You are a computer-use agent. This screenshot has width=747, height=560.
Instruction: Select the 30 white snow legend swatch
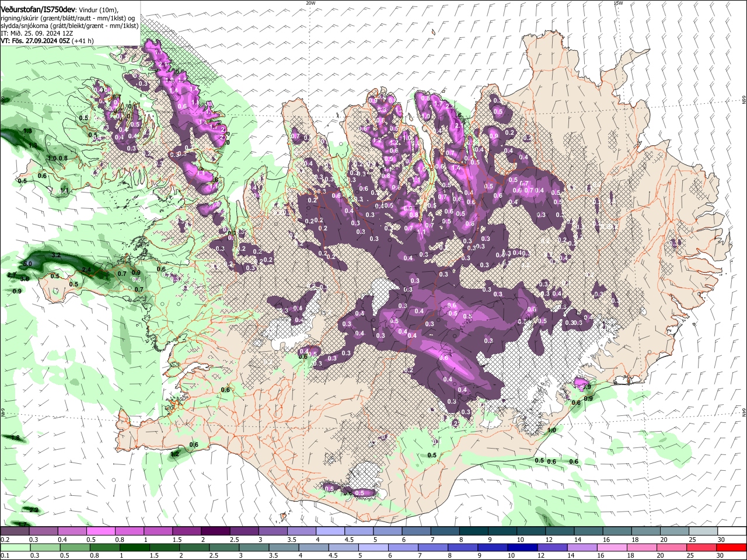pyautogui.click(x=731, y=531)
